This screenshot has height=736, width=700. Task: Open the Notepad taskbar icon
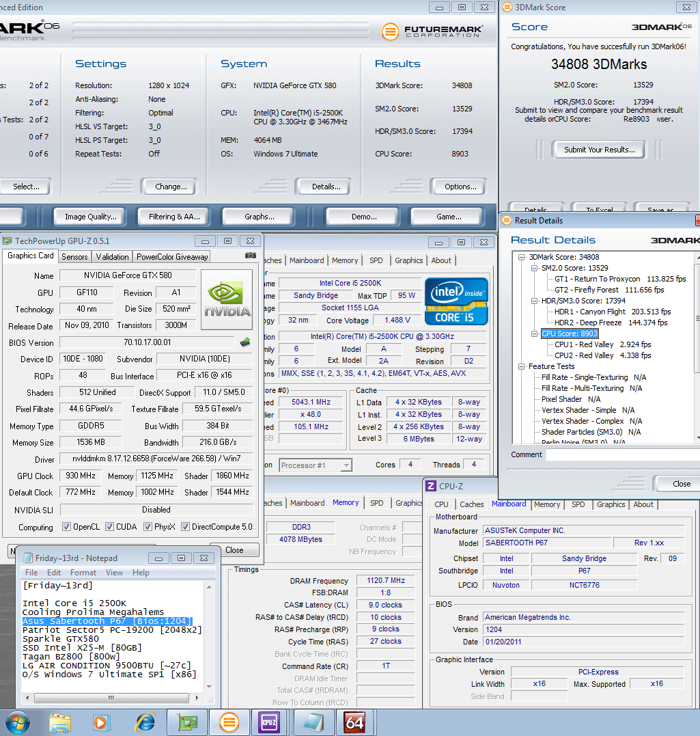311,722
